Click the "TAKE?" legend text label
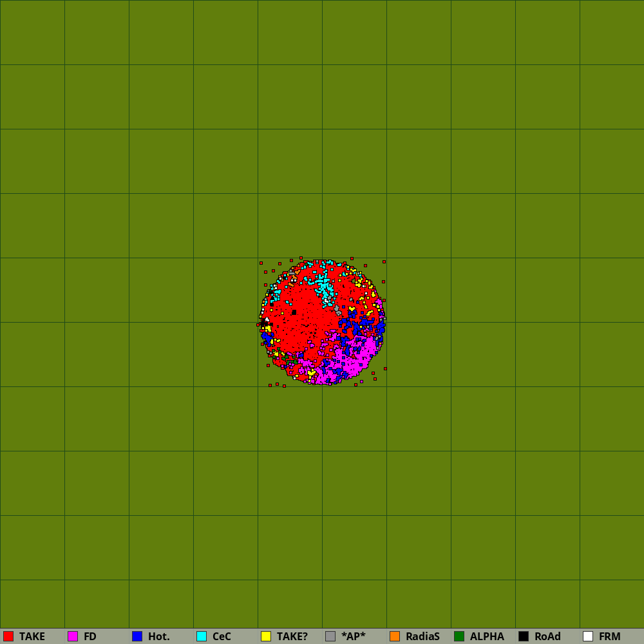The width and height of the screenshot is (644, 644). coord(292,636)
